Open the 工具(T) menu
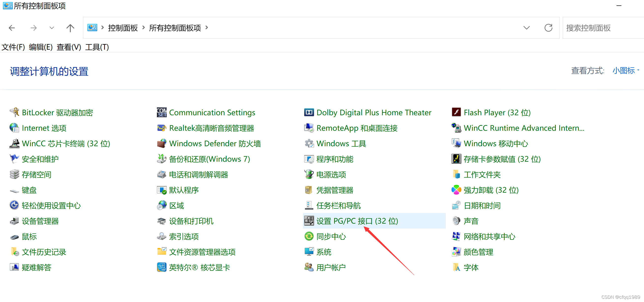 coord(97,47)
